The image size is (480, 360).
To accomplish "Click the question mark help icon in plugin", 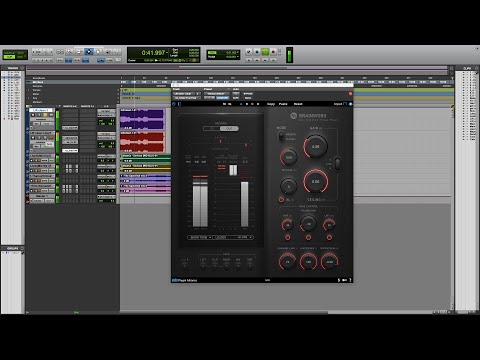I will 350,280.
